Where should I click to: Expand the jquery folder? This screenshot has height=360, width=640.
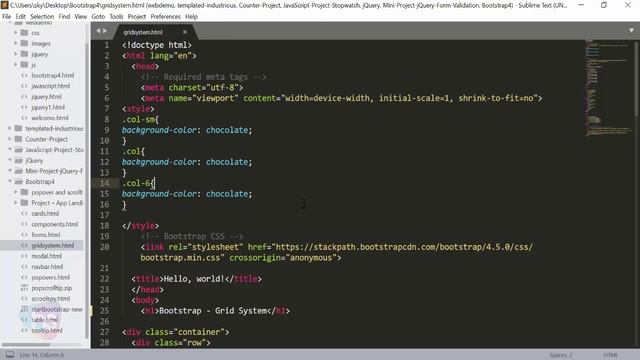tap(16, 54)
